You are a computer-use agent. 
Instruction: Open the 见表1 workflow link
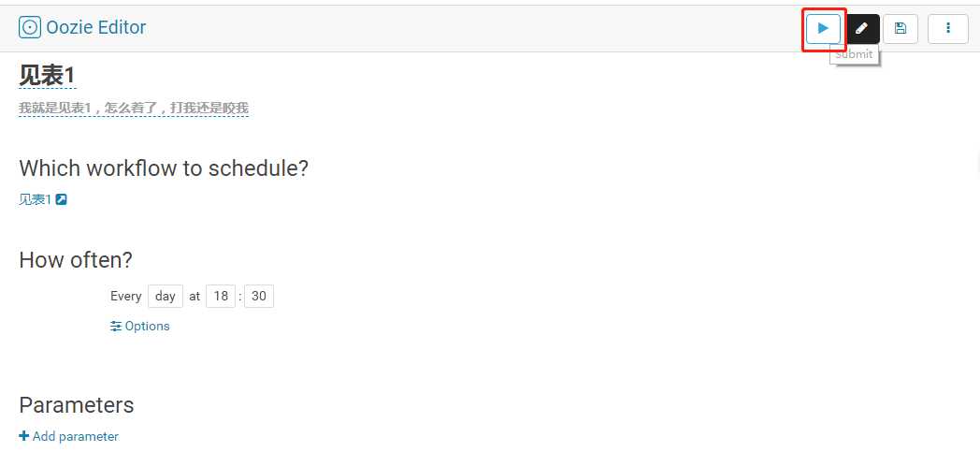[35, 199]
